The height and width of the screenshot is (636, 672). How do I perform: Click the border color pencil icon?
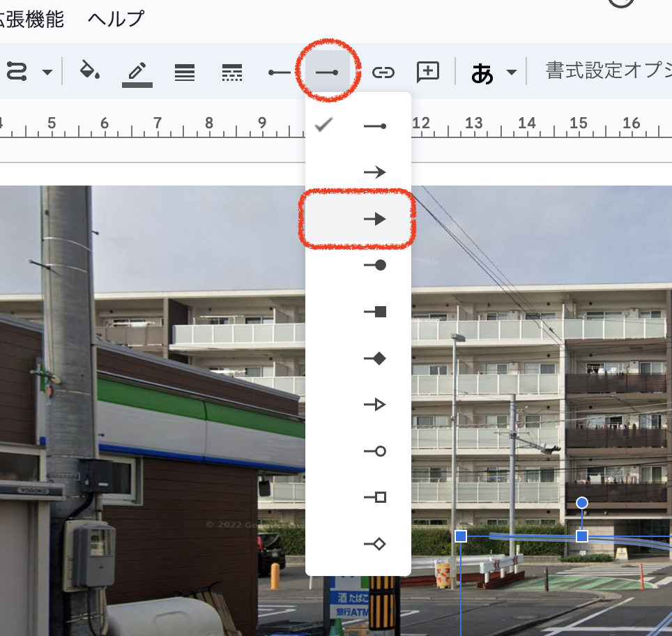coord(137,72)
